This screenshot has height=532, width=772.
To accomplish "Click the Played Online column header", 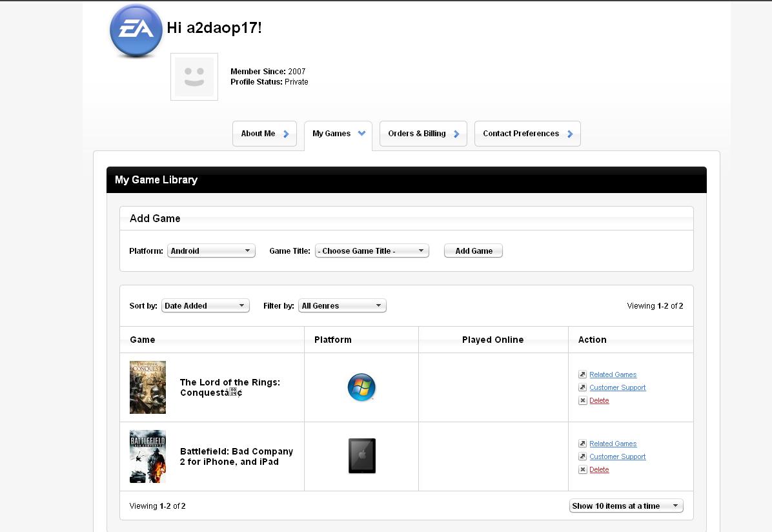I will pyautogui.click(x=493, y=340).
